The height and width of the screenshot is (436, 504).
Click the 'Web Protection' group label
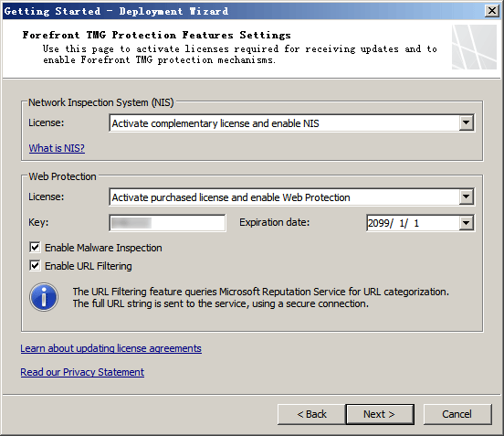pos(62,176)
